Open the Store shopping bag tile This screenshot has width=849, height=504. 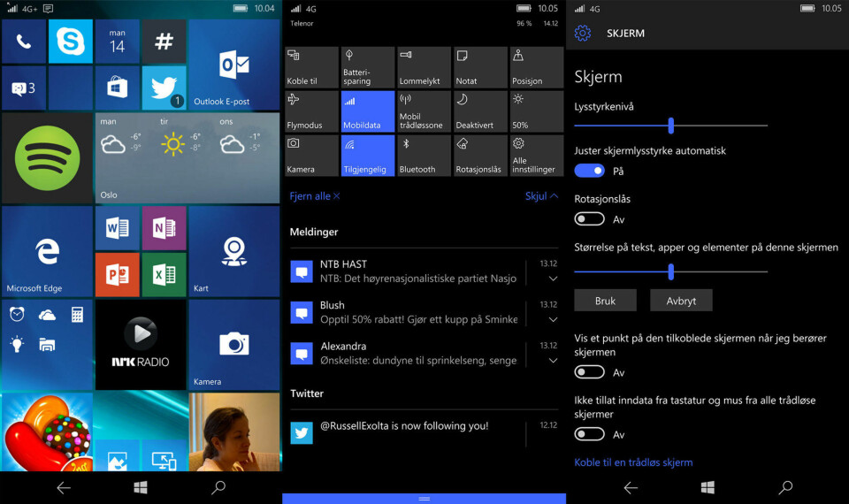tap(117, 88)
